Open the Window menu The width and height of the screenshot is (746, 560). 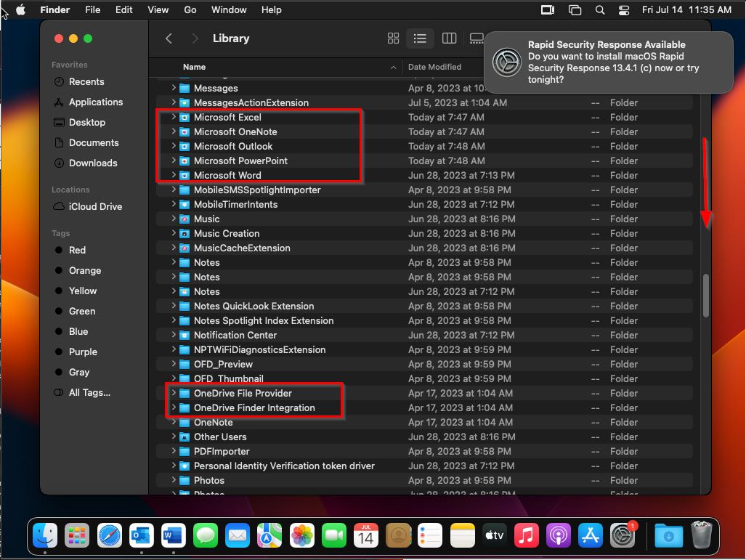pyautogui.click(x=229, y=10)
